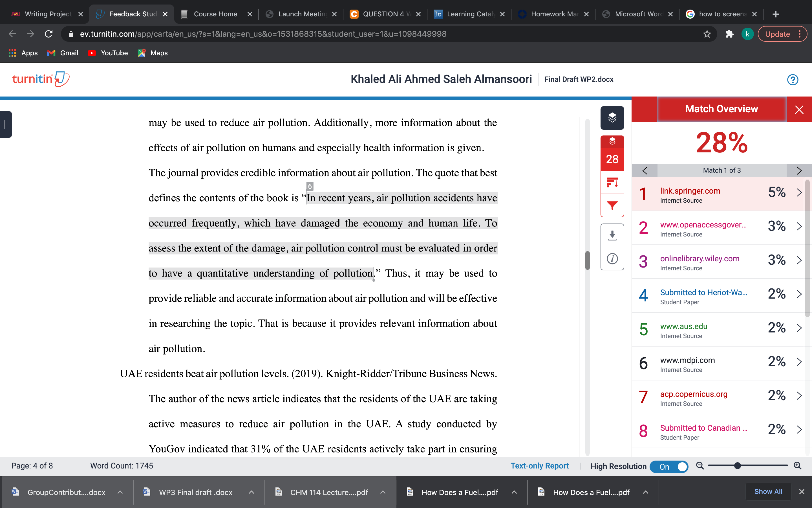Open GroupContribut docx download menu chevron
This screenshot has height=508, width=812.
tap(120, 492)
